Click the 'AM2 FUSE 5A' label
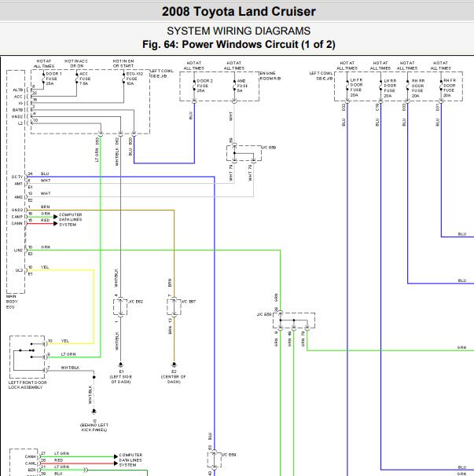Viewport: 474px width, 476px height. pos(242,86)
